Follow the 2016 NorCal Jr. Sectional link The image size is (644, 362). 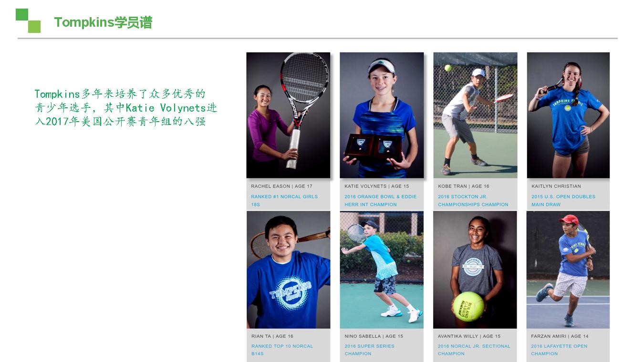point(474,350)
